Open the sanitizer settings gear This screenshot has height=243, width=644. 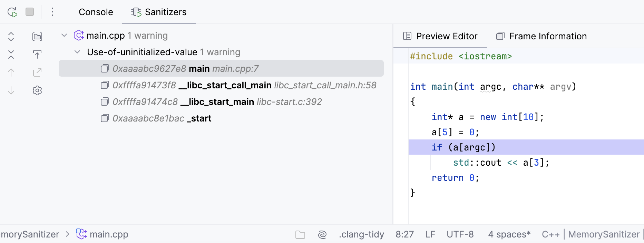tap(37, 90)
